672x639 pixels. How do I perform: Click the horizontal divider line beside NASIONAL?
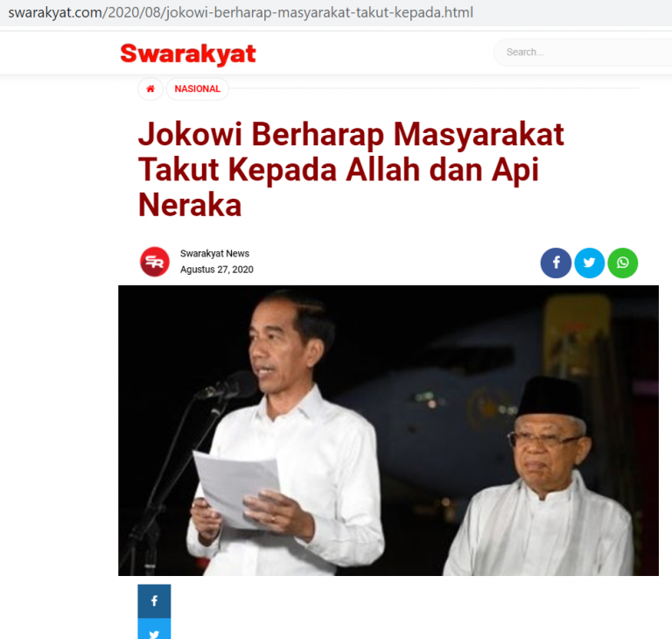tap(434, 88)
